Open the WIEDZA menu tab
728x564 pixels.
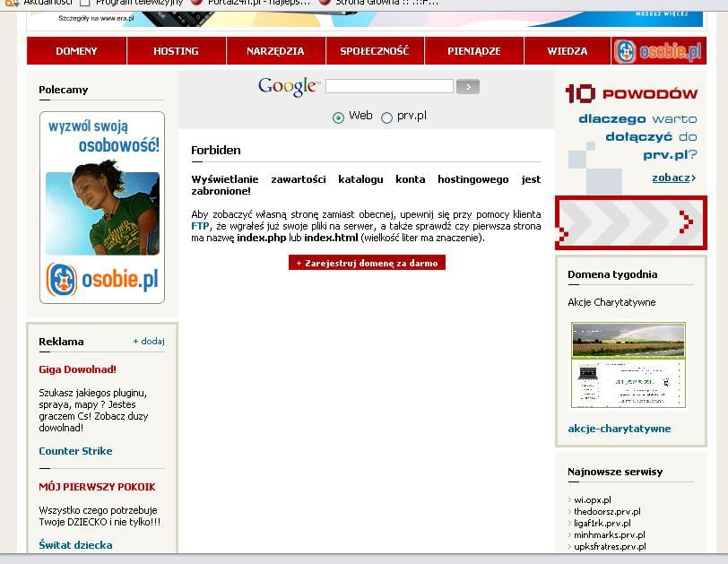tap(567, 50)
